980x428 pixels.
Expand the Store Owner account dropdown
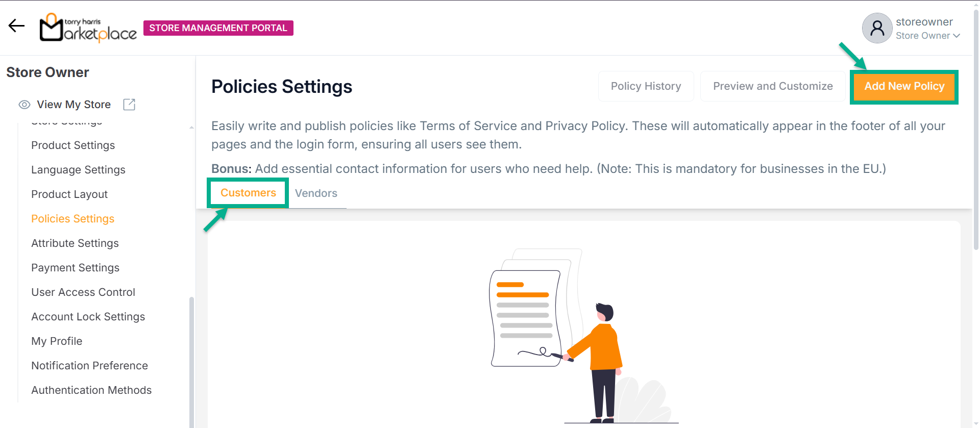(x=928, y=36)
